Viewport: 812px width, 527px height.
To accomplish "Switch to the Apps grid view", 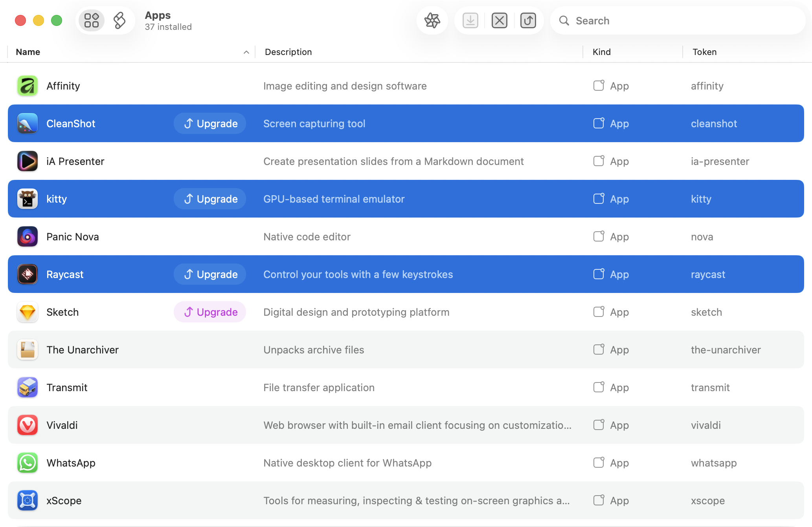I will pos(92,20).
